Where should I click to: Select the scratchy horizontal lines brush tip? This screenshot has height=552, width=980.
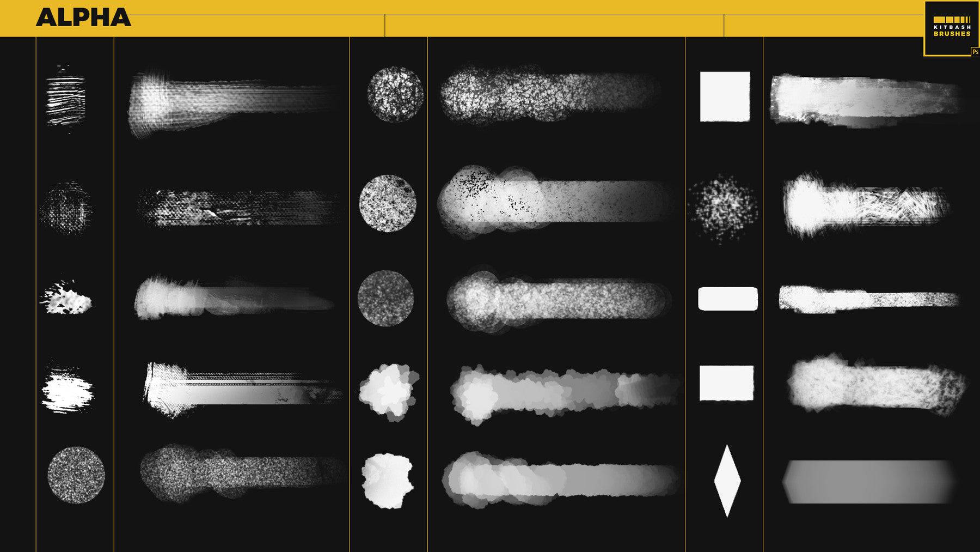point(66,99)
